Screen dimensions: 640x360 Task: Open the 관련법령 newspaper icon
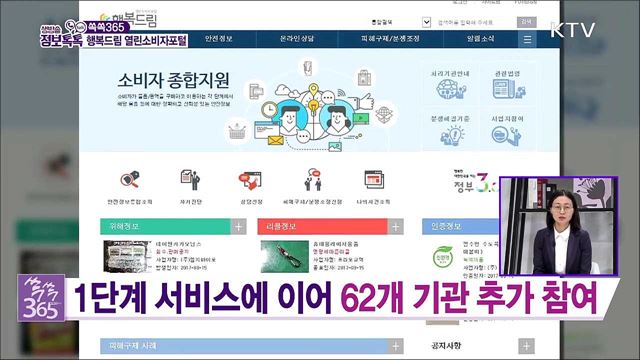[x=509, y=89]
